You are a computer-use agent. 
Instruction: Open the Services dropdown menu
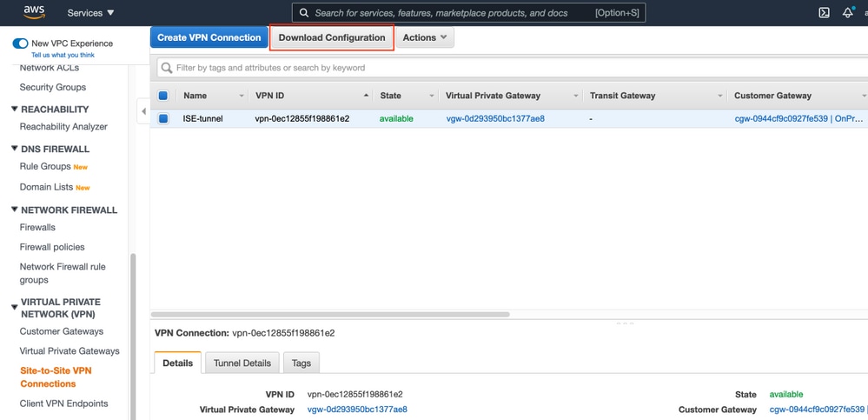point(90,13)
